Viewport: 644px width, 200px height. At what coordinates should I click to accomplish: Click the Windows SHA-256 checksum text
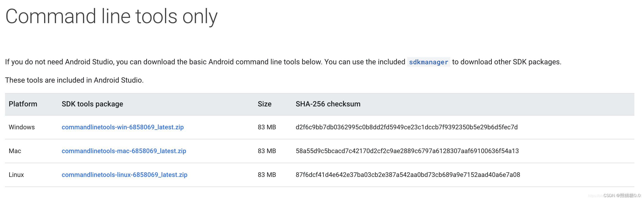coord(406,127)
